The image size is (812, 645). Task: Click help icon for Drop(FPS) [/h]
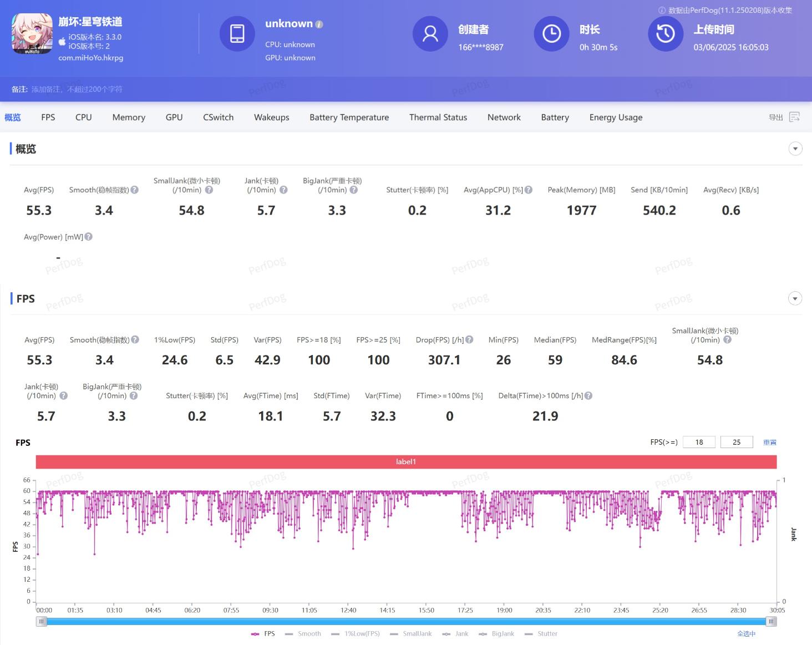click(x=469, y=339)
